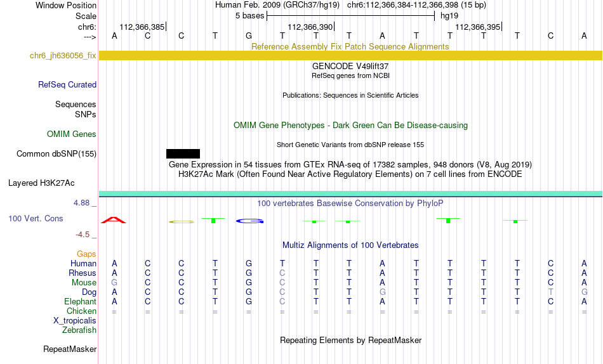603x364 pixels.
Task: Open the GENCODE V49lift37 track title
Action: pos(350,66)
